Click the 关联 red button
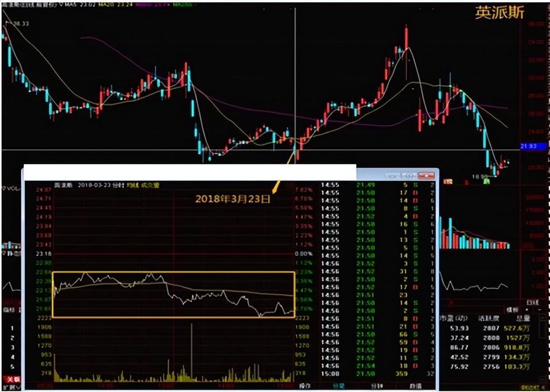This screenshot has width=550, height=392. coord(12,380)
